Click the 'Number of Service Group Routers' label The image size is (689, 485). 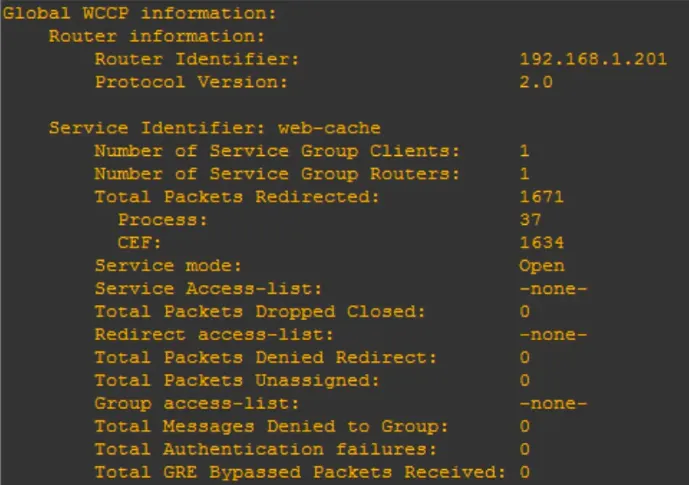tap(278, 174)
